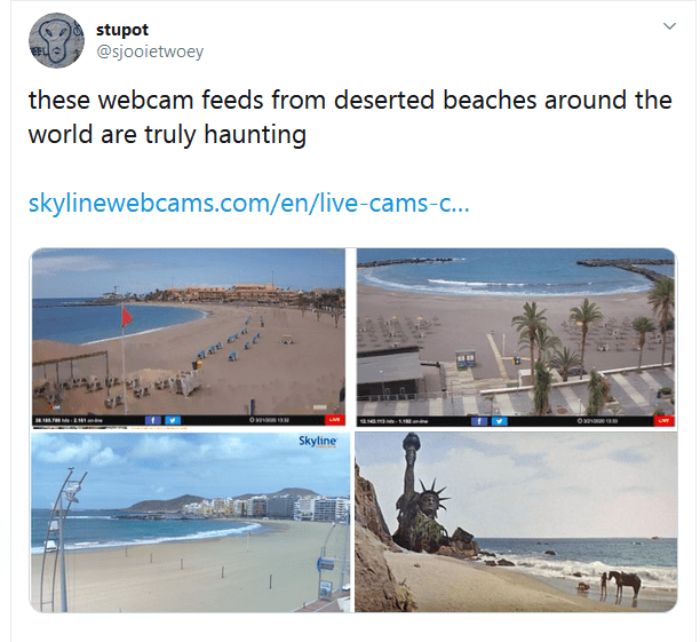Click Facebook icon in second webcam image
This screenshot has width=700, height=642.
point(479,421)
